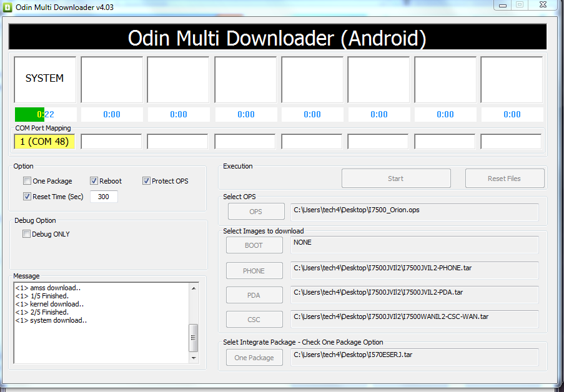Click the I570ESERJ.tar path field
This screenshot has width=564, height=392.
(x=414, y=357)
